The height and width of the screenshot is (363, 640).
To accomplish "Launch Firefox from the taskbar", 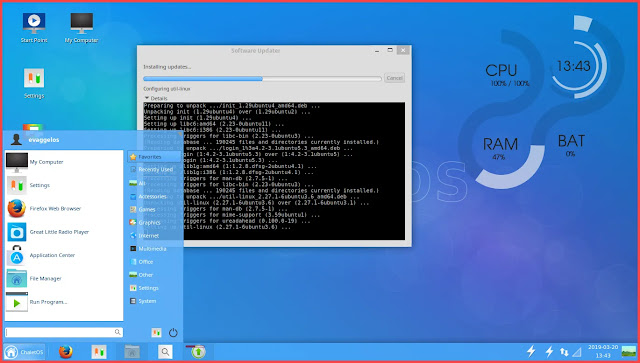I will pos(65,352).
